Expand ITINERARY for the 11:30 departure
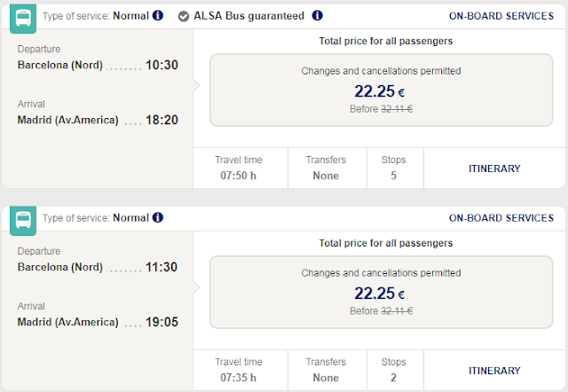This screenshot has height=392, width=568. pos(494,370)
